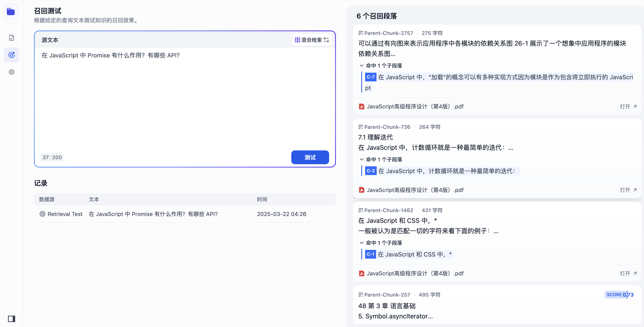The image size is (644, 327).
Task: Click 打开 link for Parent-Chunk-2757 file
Action: pyautogui.click(x=628, y=107)
